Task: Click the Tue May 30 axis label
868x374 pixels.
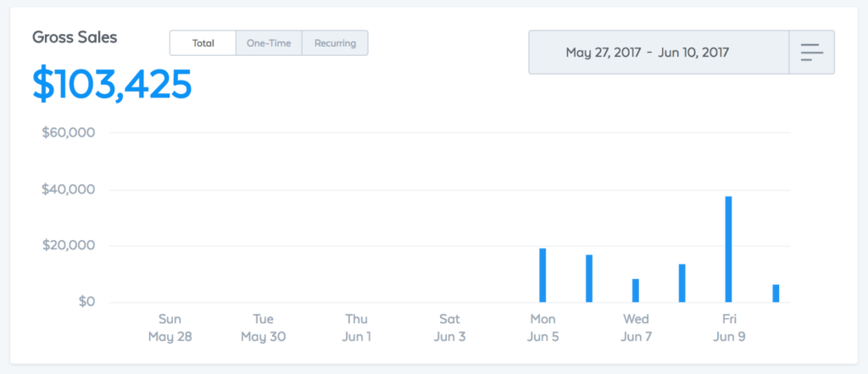Action: (264, 328)
